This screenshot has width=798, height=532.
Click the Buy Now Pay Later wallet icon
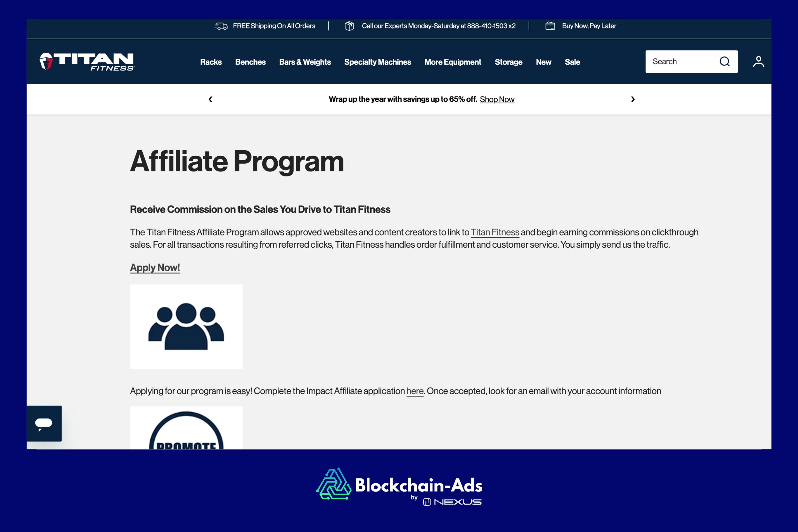pos(550,26)
